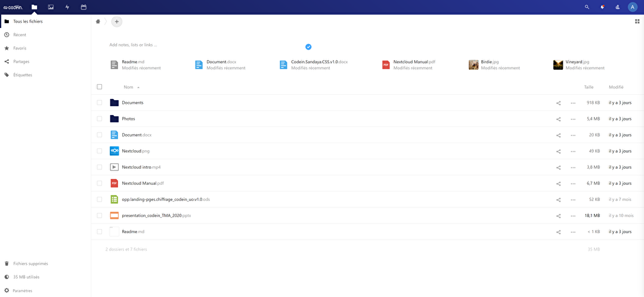
Task: Share the Photos folder
Action: point(559,119)
